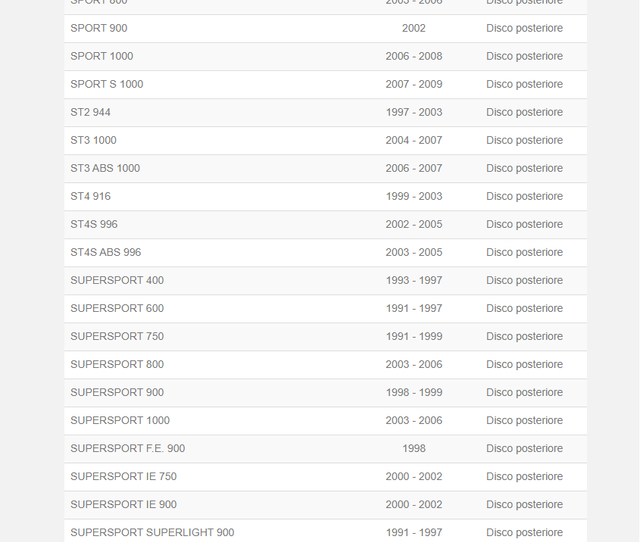Click the 1998 year for SUPERSPORT F.E. 900
The width and height of the screenshot is (640, 542).
click(x=414, y=448)
